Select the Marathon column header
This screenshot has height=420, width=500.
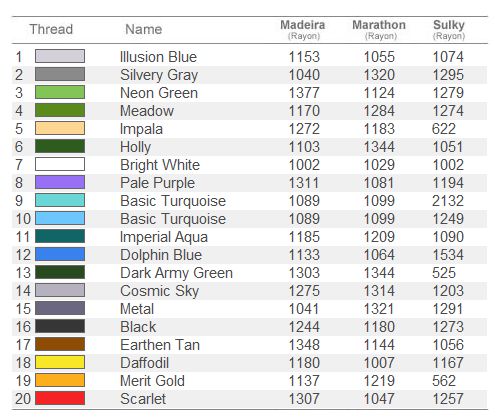(x=379, y=30)
